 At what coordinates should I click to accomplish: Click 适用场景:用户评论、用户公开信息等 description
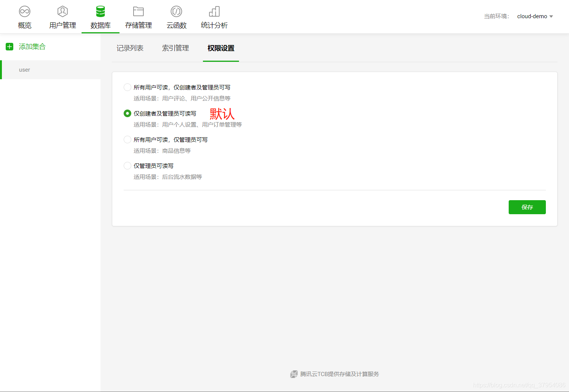[x=182, y=98]
